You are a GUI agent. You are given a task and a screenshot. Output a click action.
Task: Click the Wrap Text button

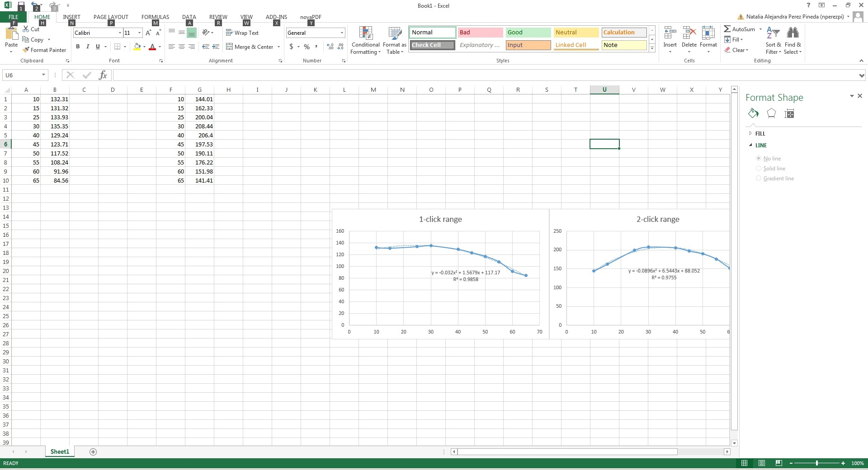pos(242,33)
